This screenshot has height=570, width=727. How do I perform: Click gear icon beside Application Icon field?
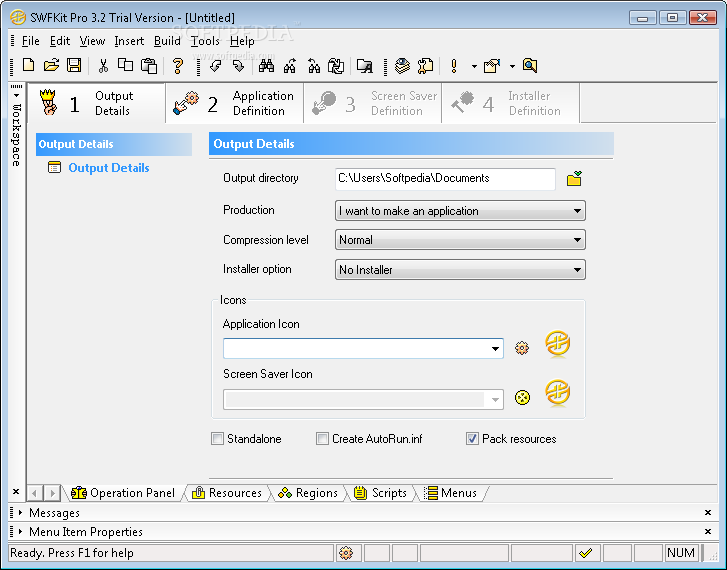click(x=522, y=348)
